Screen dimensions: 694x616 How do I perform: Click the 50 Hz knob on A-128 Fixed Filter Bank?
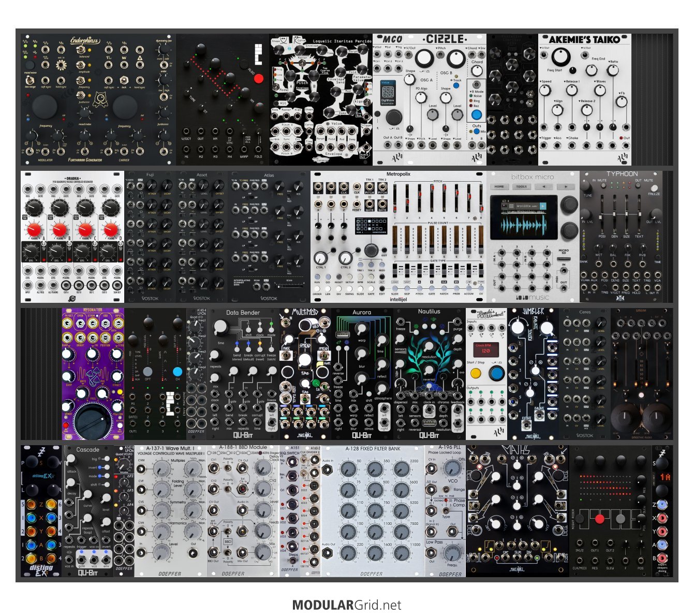pos(349,469)
